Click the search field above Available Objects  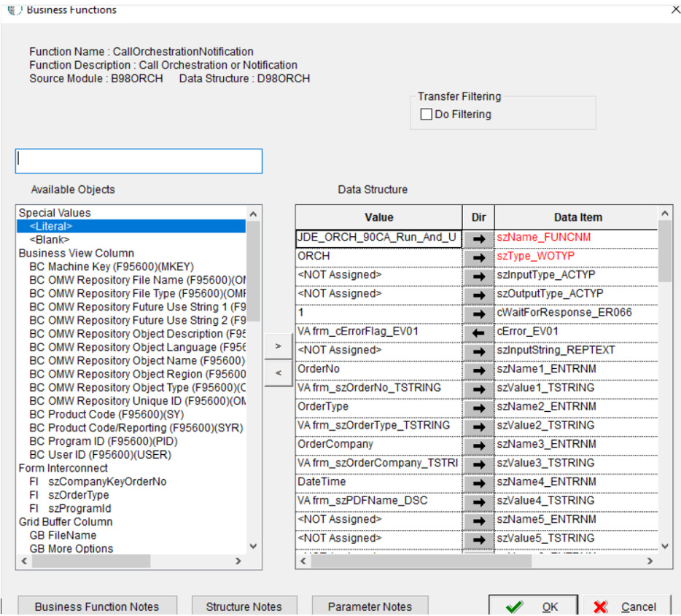tap(138, 160)
